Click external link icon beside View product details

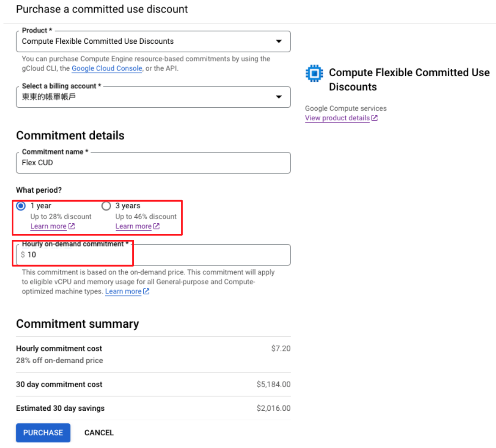pos(374,118)
